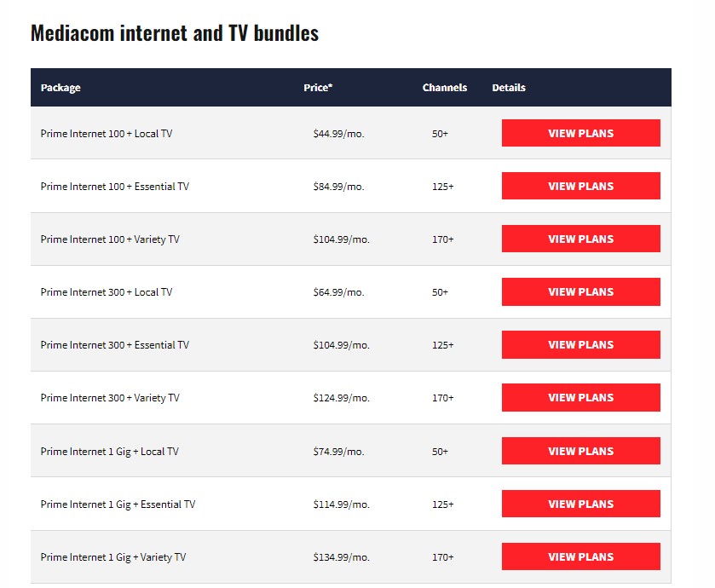
Task: Click VIEW PLANS for Prime Internet 1 Gig + Essential TV
Action: tap(580, 504)
